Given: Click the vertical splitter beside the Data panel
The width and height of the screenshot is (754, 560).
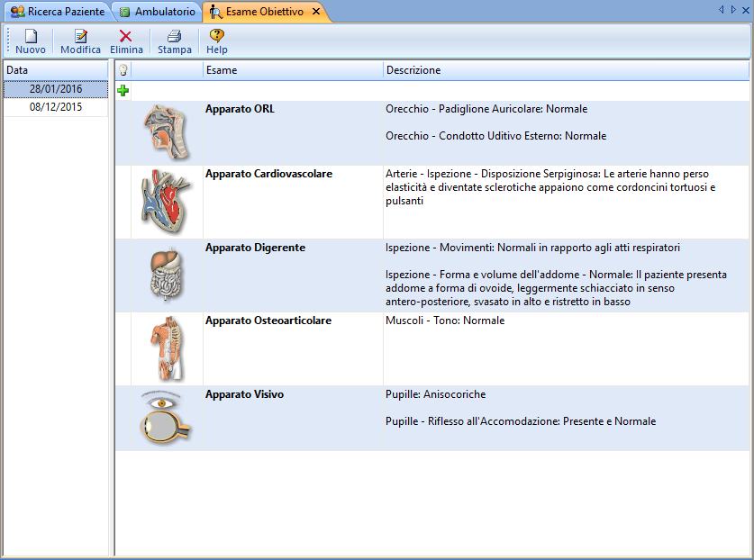Looking at the screenshot, I should [x=112, y=308].
